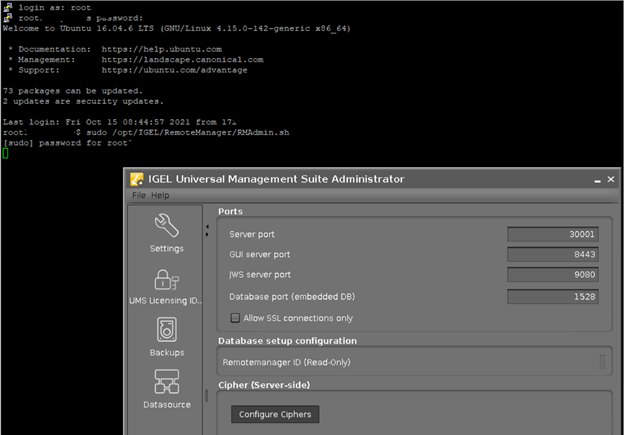Click the IGEL logo in title bar
The image size is (624, 435).
point(137,179)
